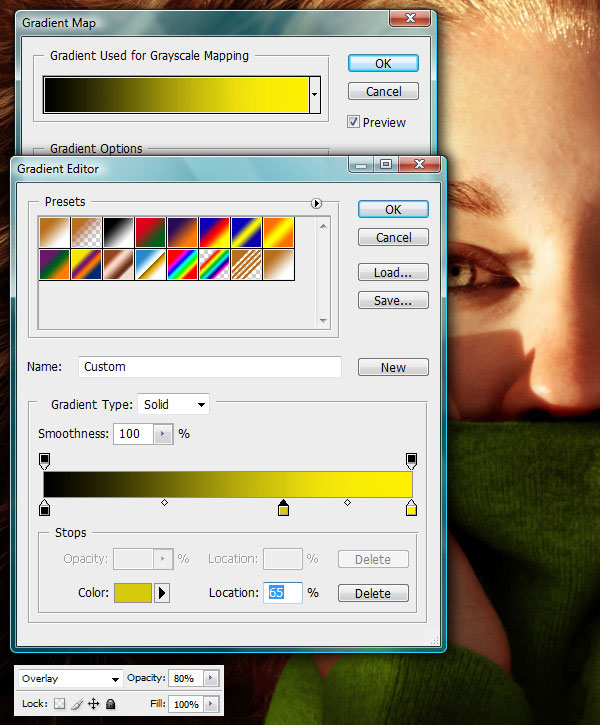Click OK in the Gradient Editor
Image resolution: width=600 pixels, height=725 pixels.
[393, 209]
